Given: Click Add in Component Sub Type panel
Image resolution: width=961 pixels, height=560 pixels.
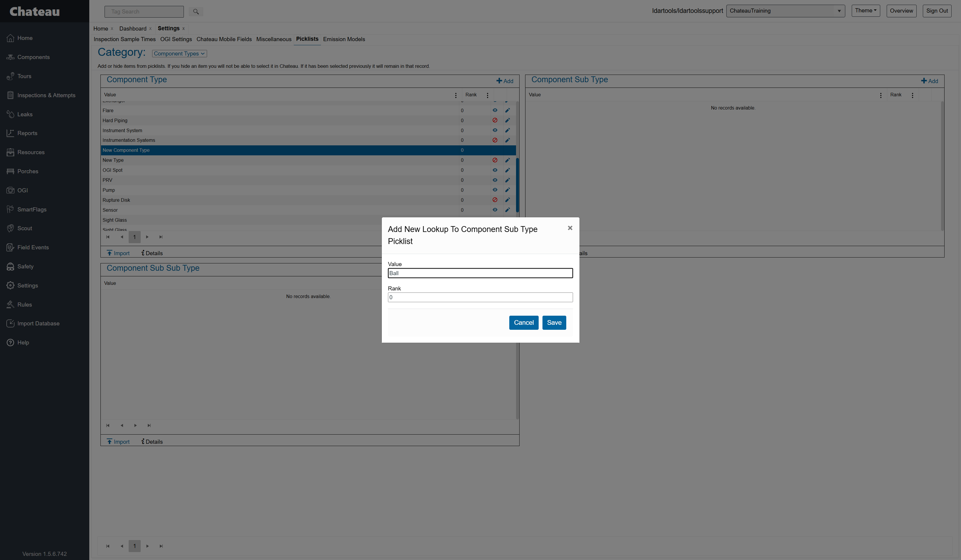Looking at the screenshot, I should coord(929,81).
